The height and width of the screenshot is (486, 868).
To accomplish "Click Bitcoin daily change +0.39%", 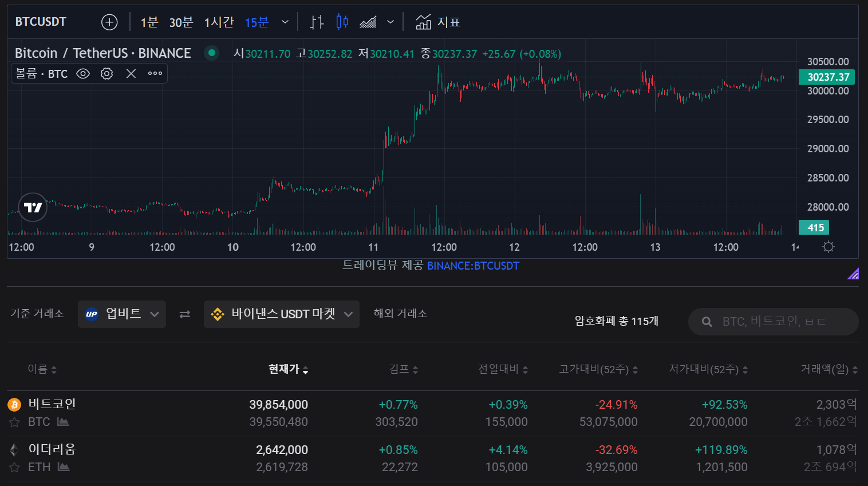I will [508, 405].
